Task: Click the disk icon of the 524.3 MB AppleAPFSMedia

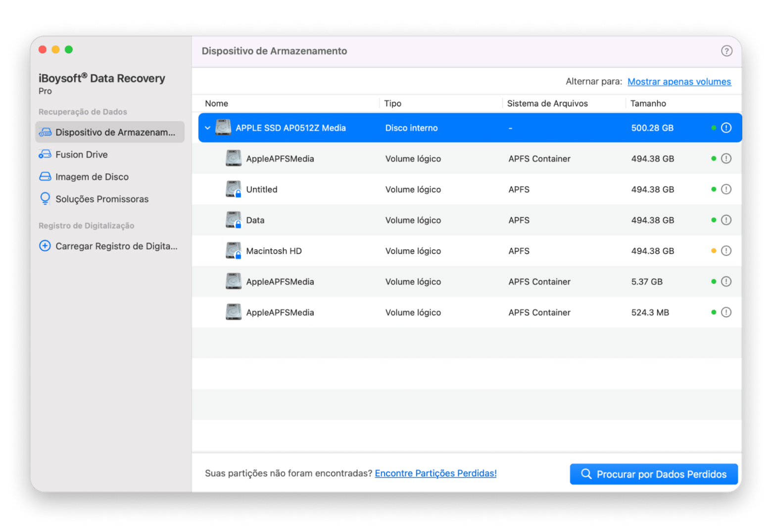Action: click(x=234, y=312)
